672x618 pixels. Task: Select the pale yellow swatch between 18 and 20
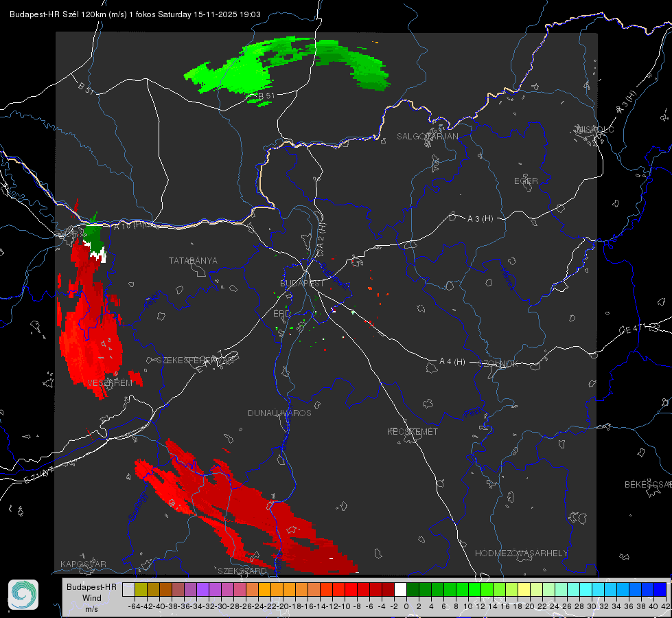point(524,589)
